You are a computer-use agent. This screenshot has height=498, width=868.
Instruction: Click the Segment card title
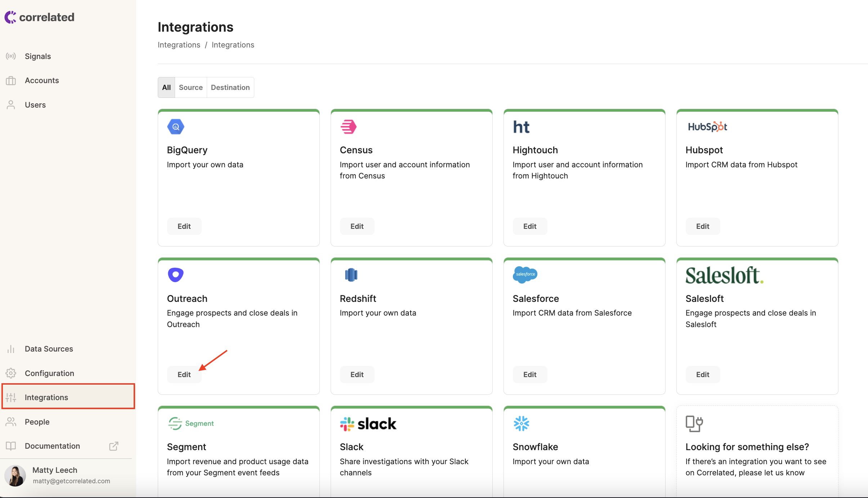click(x=187, y=447)
